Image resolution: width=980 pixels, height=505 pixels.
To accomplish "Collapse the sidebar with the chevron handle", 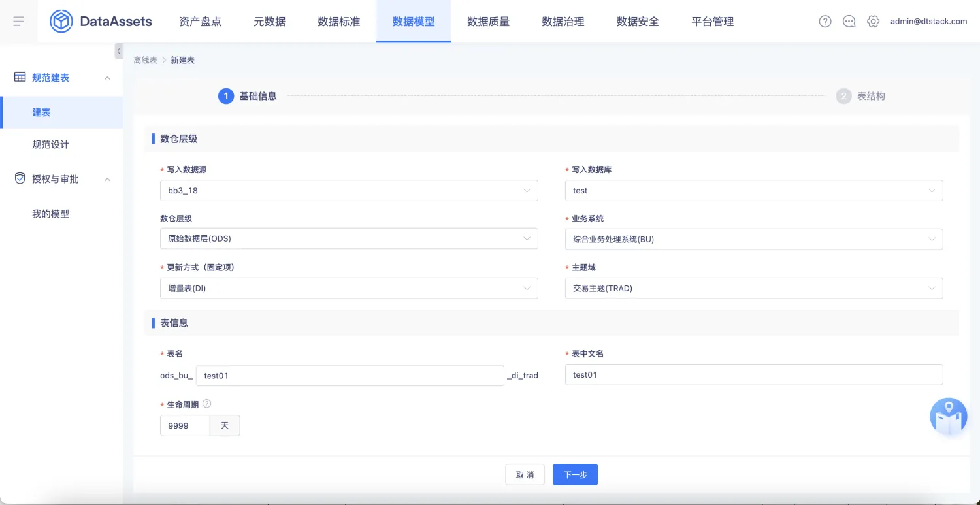I will point(119,51).
